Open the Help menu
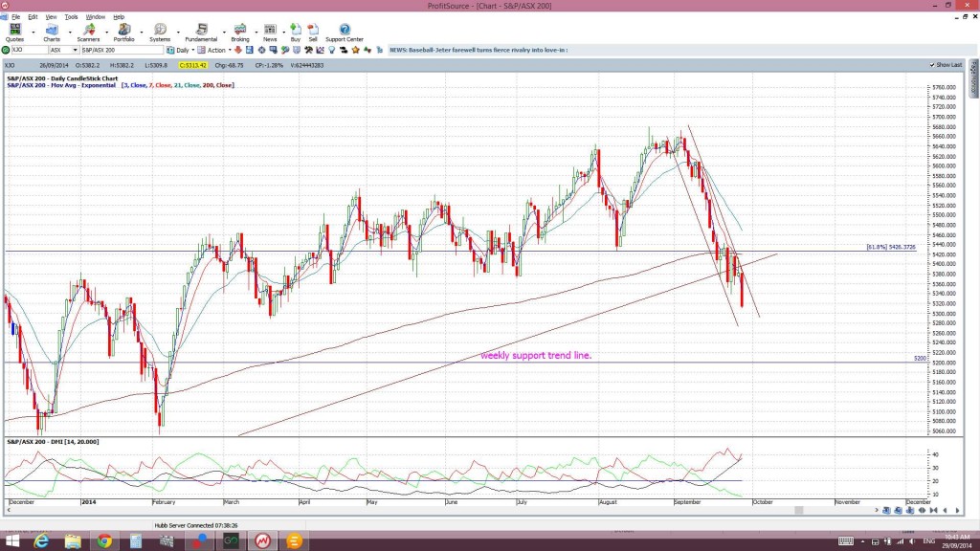 tap(119, 17)
